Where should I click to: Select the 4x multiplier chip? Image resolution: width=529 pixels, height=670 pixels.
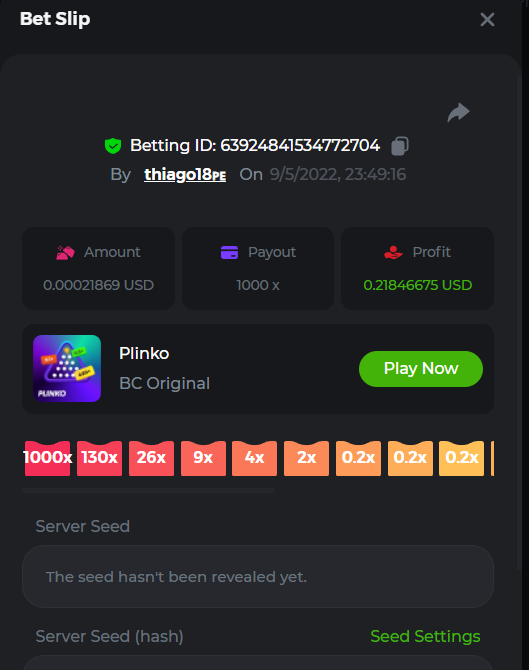coord(255,458)
